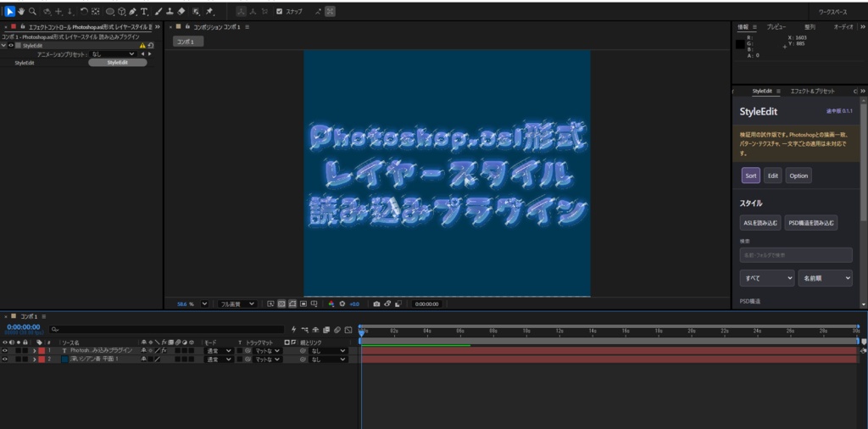Image resolution: width=868 pixels, height=429 pixels.
Task: Click the PSD構造を読み込む button
Action: [x=811, y=223]
